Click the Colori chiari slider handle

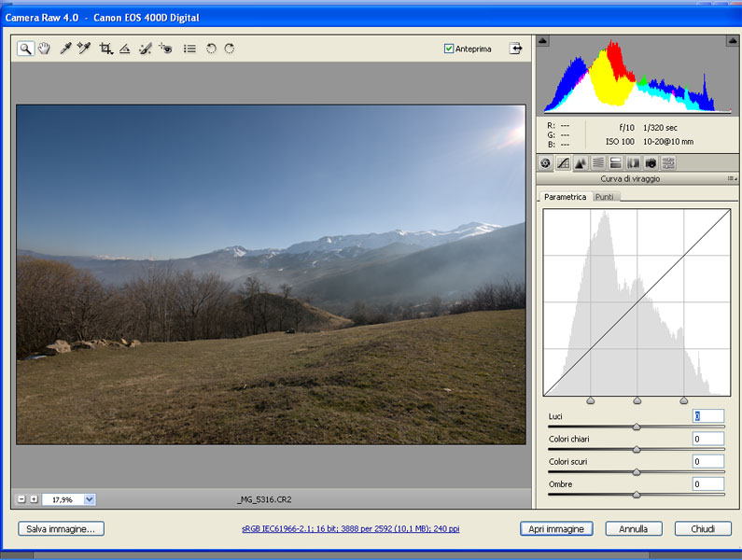(x=637, y=449)
